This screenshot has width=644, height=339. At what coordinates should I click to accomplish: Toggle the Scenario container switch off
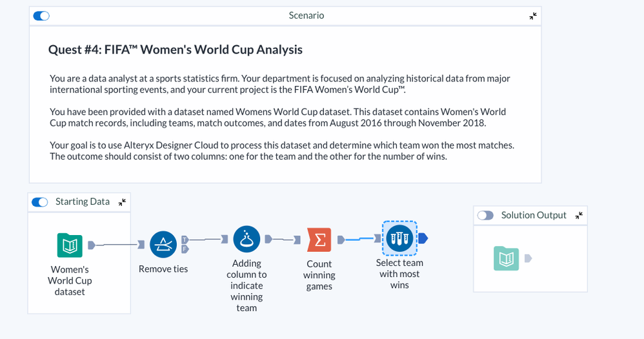point(41,15)
